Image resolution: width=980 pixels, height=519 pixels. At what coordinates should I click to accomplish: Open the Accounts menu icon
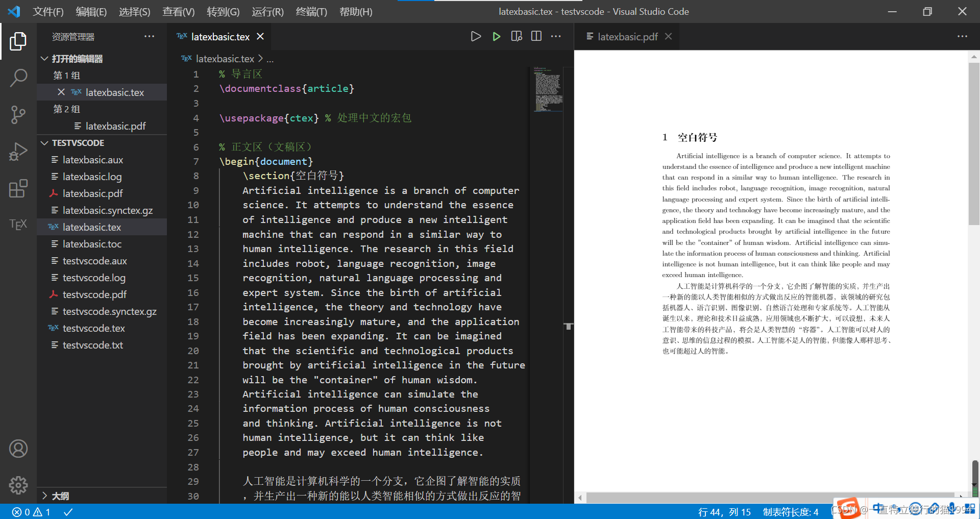[x=18, y=449]
